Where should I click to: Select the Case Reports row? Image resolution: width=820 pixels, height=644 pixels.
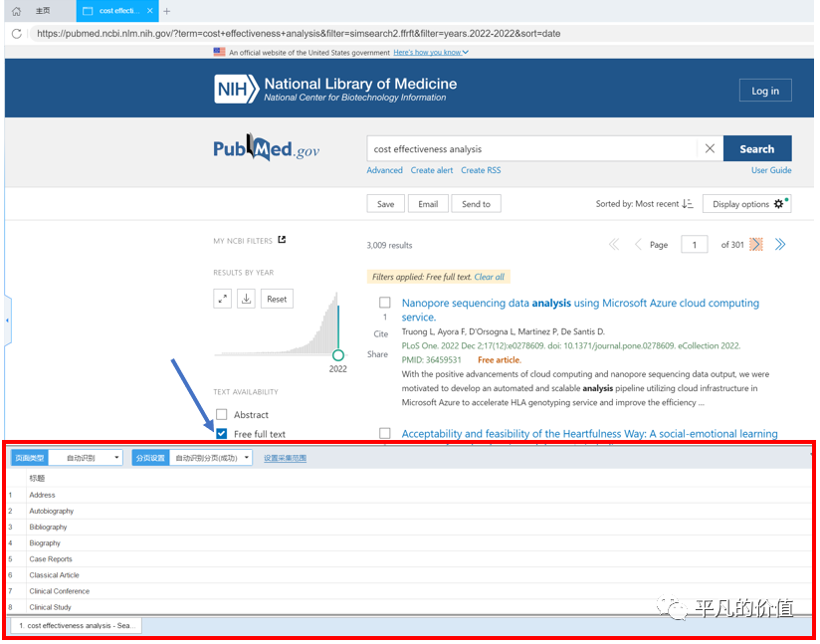click(410, 559)
